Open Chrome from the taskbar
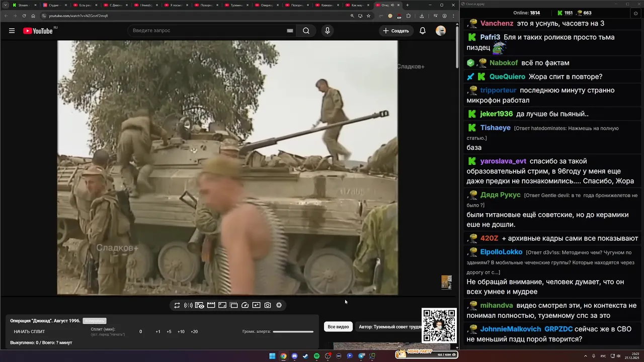This screenshot has height=362, width=644. pyautogui.click(x=283, y=356)
